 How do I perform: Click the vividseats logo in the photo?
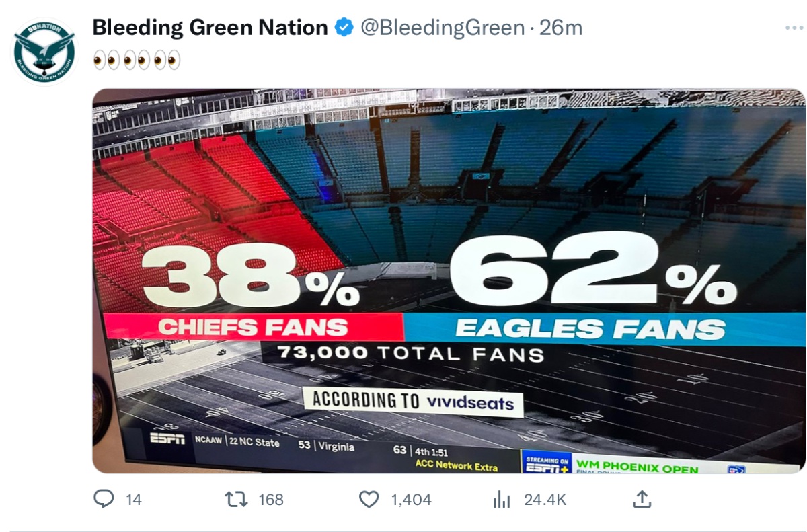(470, 403)
